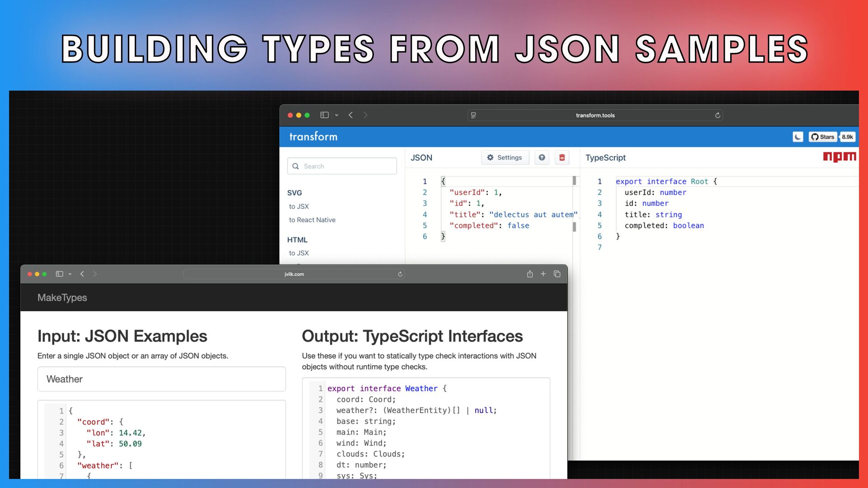The width and height of the screenshot is (868, 488).
Task: Expand sidebar dropdown arrow in jvilk.com window
Action: click(x=70, y=274)
